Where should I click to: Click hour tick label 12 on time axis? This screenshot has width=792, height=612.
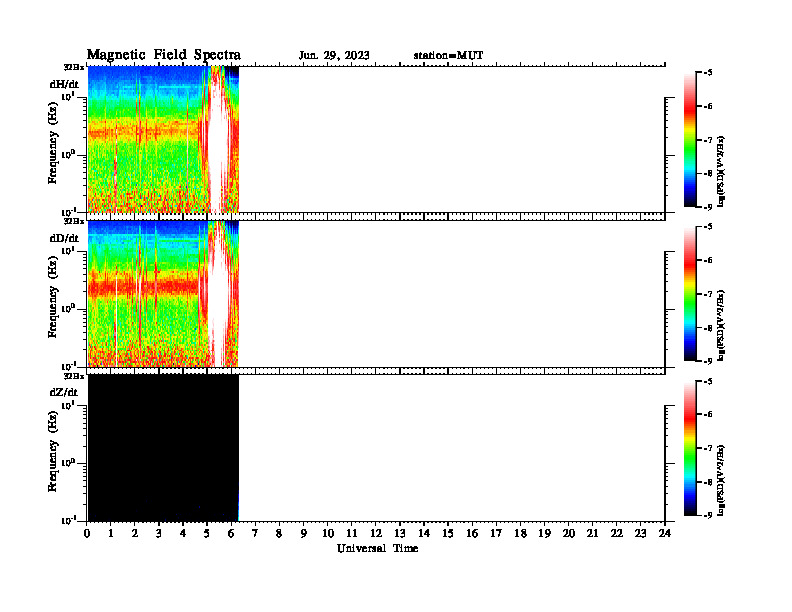pos(376,533)
